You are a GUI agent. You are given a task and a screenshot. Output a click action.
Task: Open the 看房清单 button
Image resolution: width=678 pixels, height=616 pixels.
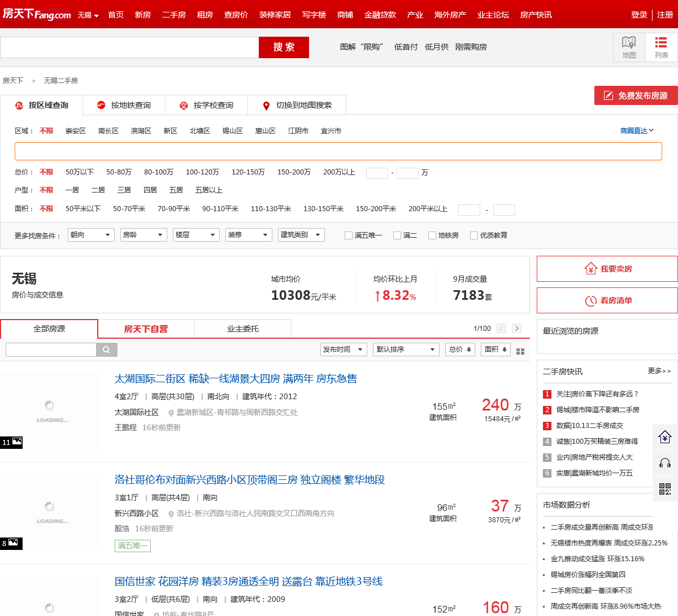click(607, 300)
